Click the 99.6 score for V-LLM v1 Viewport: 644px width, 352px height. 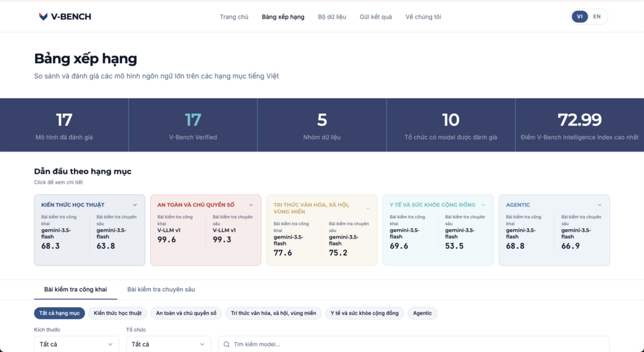pos(166,239)
